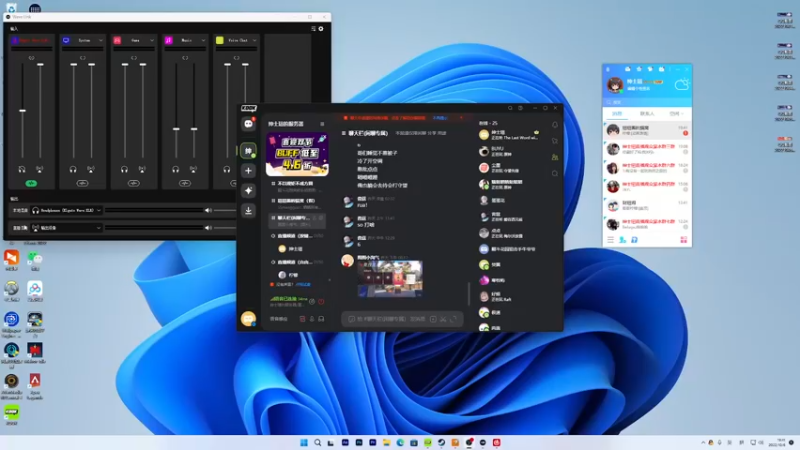Open Wave Link settings gear icon
This screenshot has width=800, height=450.
click(x=321, y=28)
